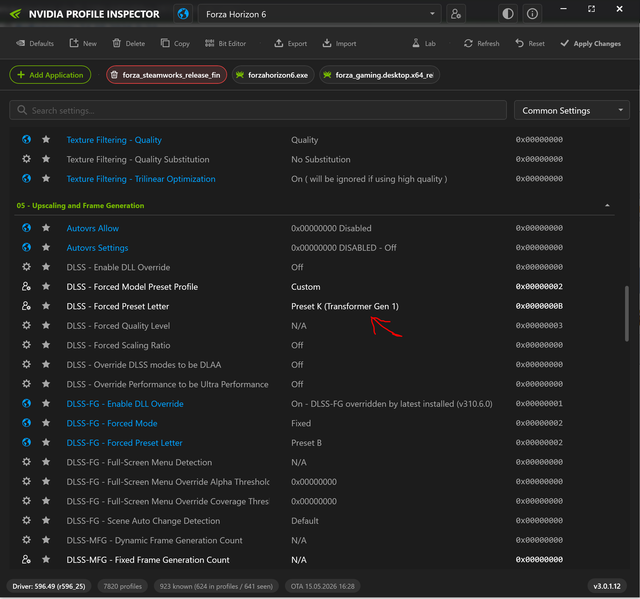Open the Bit Editor
Screen dimensions: 640x599
tap(226, 44)
